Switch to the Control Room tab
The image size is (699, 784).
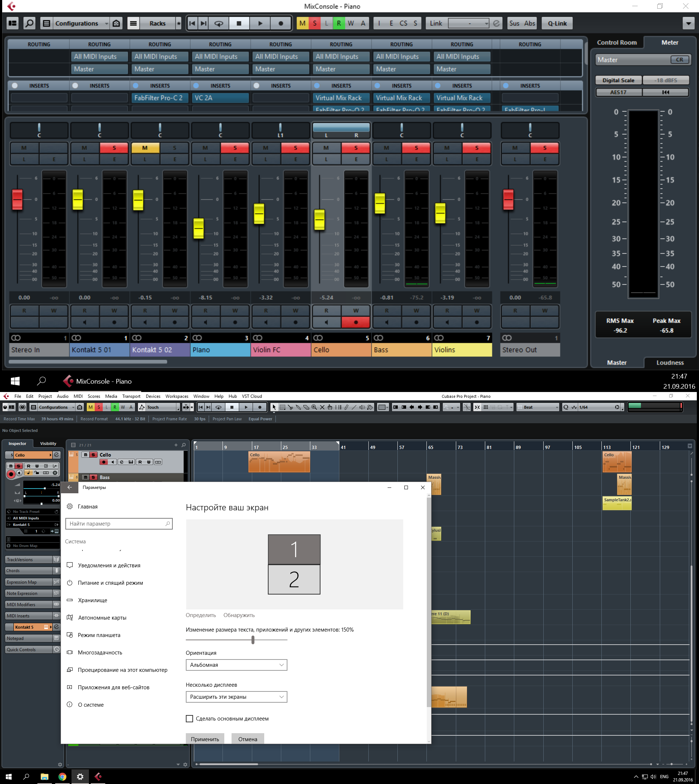[x=616, y=42]
